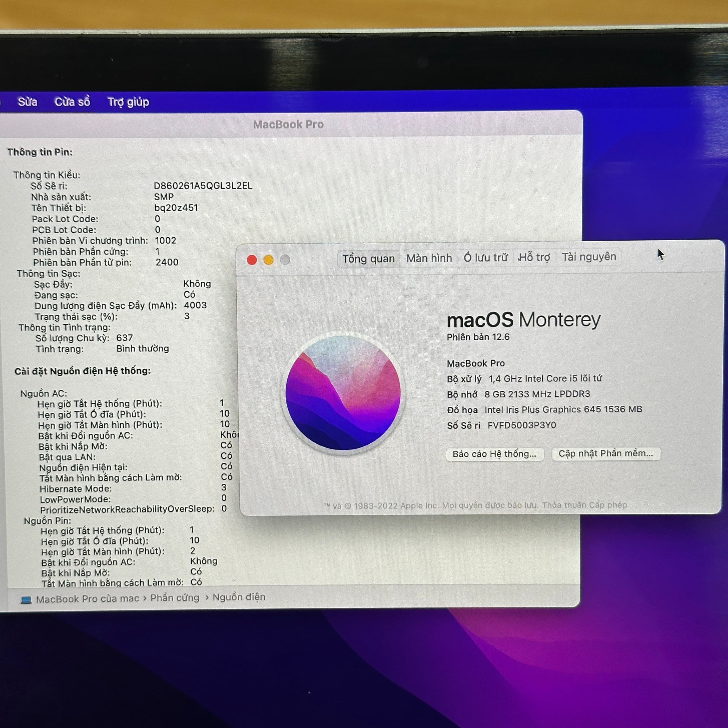The width and height of the screenshot is (728, 728).
Task: Click the Phiên bản Phần tử pin value 2400
Action: pos(167,262)
